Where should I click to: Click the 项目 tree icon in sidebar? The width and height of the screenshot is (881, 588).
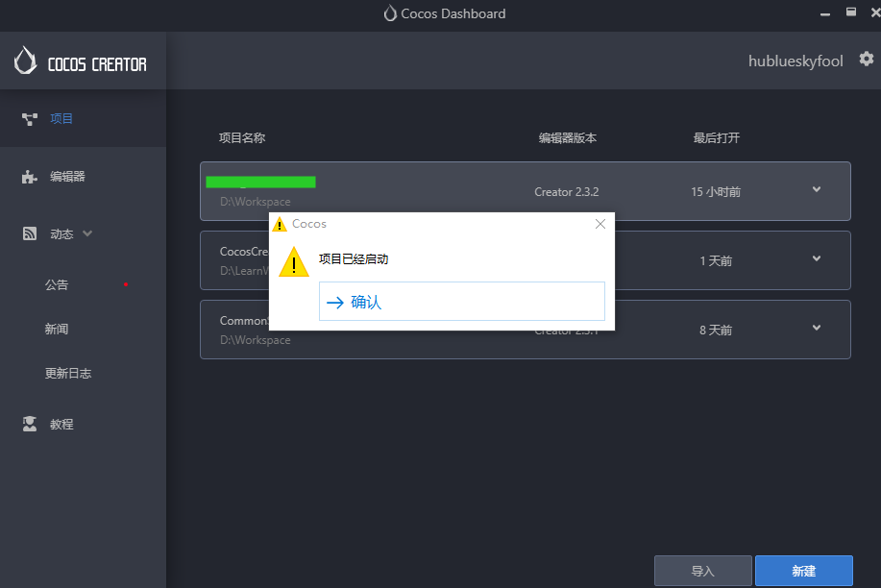pos(30,119)
